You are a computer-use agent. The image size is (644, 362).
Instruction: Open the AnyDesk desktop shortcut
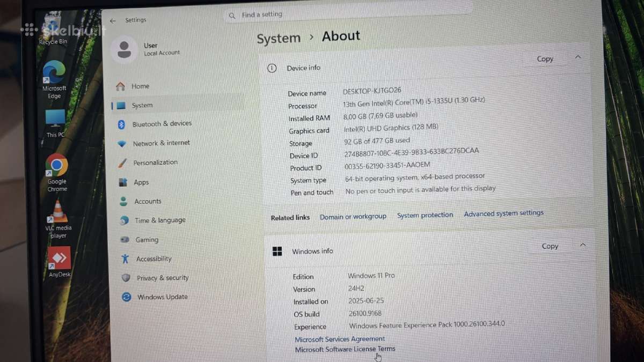[60, 262]
